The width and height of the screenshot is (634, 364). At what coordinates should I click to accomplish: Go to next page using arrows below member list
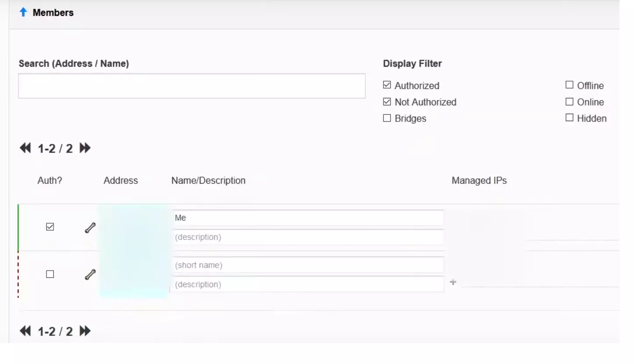click(x=85, y=331)
